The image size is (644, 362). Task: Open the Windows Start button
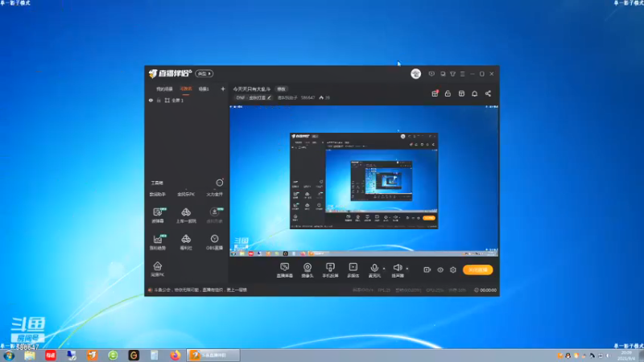tap(9, 356)
